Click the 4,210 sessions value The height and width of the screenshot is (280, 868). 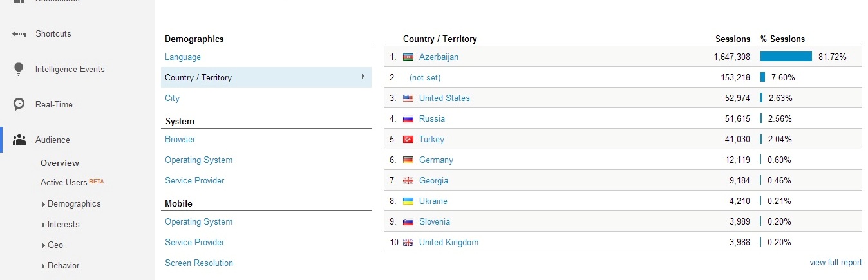[740, 201]
